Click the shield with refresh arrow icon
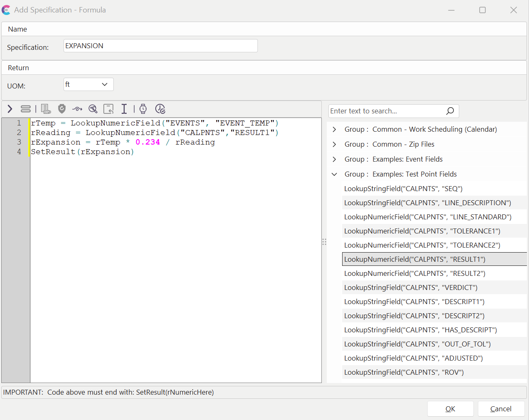Screen dimensions: 529x420 pos(62,109)
